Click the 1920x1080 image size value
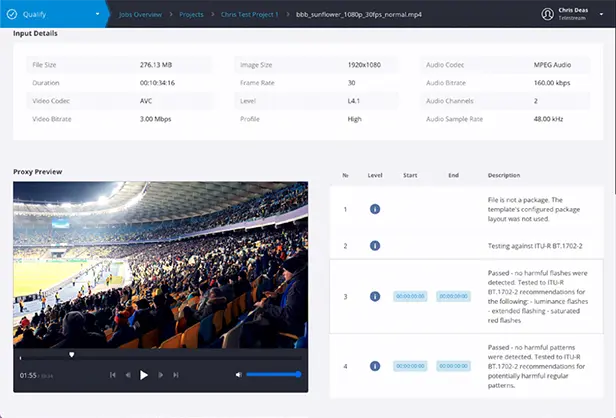616x418 pixels. tap(364, 65)
